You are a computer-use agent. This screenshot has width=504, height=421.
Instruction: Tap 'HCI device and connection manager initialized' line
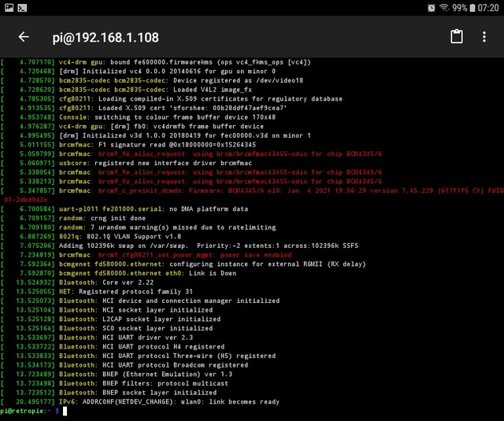pos(140,301)
